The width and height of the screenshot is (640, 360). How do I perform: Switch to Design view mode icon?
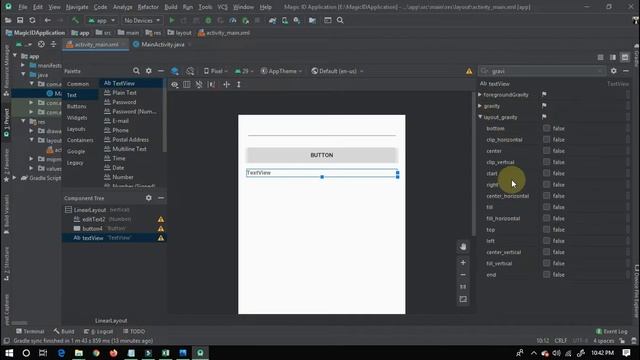[x=625, y=58]
